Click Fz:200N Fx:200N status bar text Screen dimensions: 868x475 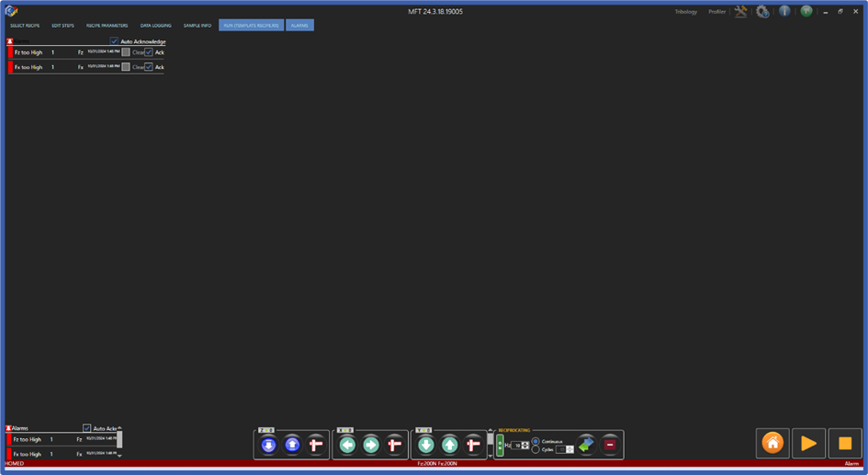pos(437,463)
